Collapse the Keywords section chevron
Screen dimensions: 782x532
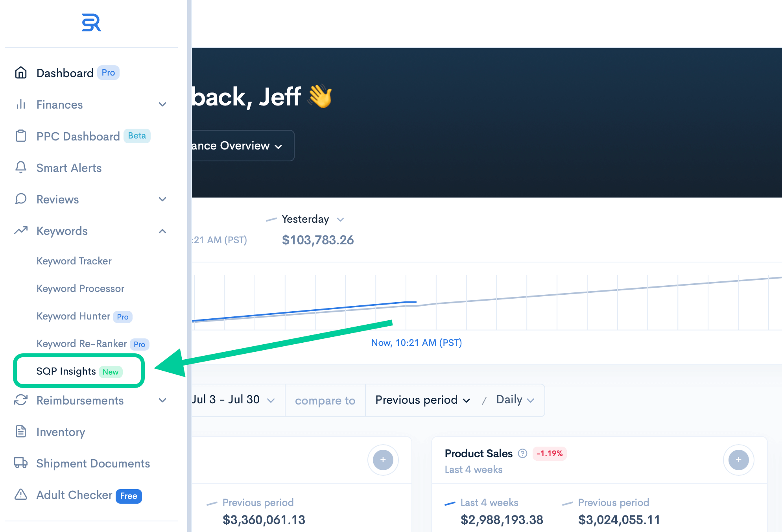pos(162,231)
